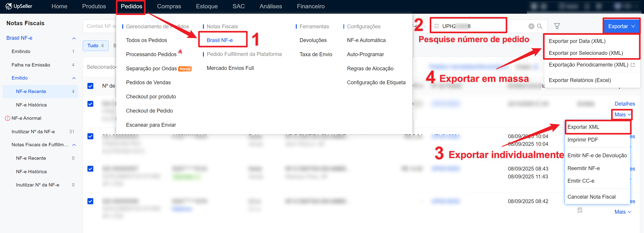Open external link icon for Exportação Periodicamente

pos(633,65)
